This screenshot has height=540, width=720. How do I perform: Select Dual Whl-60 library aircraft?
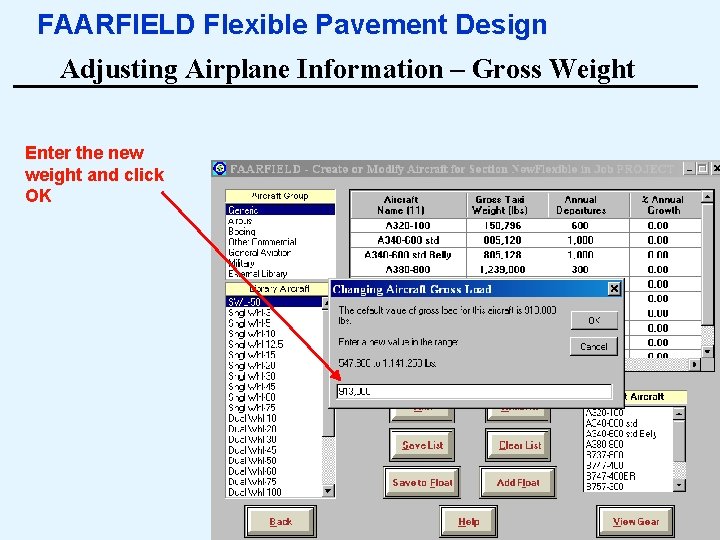[x=274, y=471]
